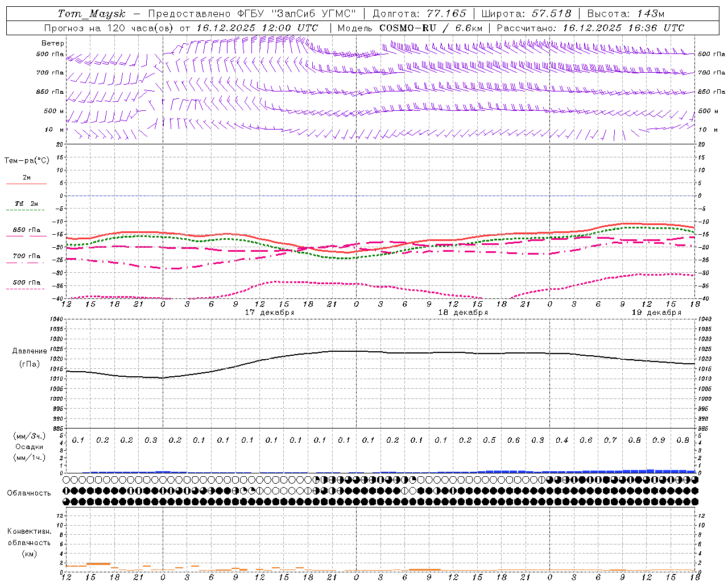Viewport: 728px width, 582px height.
Task: Click the Долгота: 77.165 longitude value
Action: pyautogui.click(x=419, y=14)
